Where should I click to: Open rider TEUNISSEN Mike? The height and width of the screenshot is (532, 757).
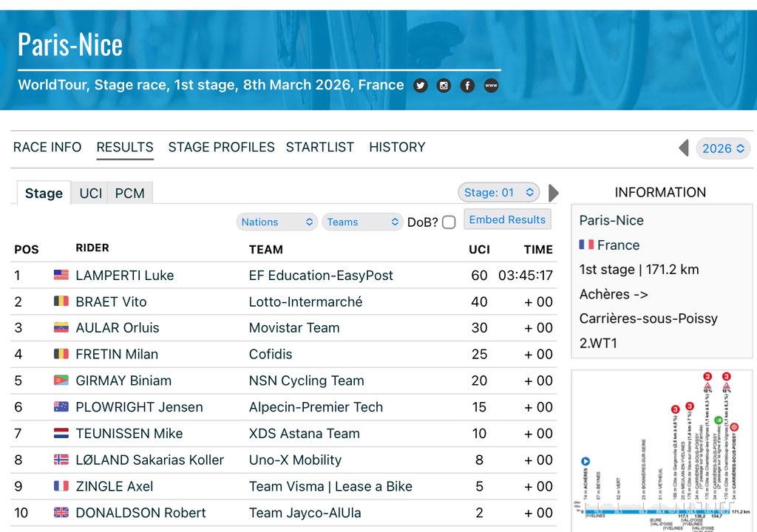click(x=129, y=434)
